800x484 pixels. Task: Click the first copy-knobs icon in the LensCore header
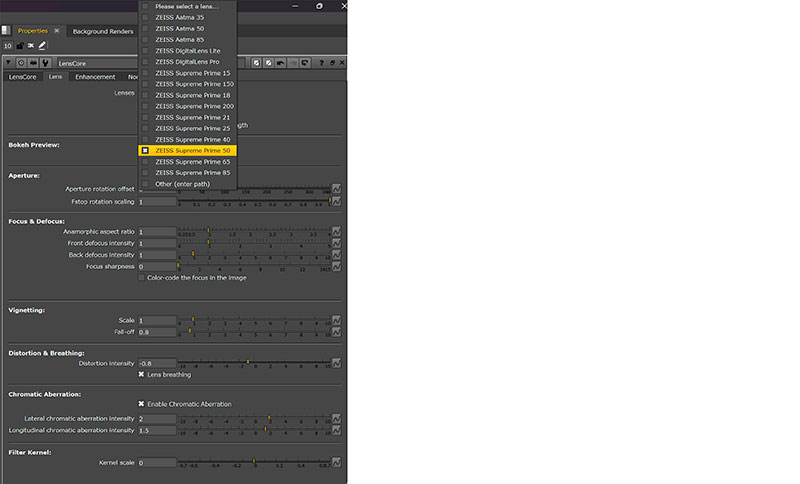[256, 63]
